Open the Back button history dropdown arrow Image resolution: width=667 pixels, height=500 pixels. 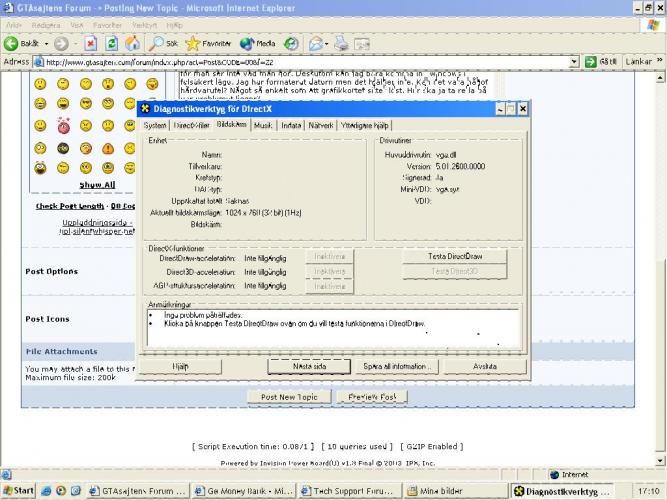click(x=49, y=44)
